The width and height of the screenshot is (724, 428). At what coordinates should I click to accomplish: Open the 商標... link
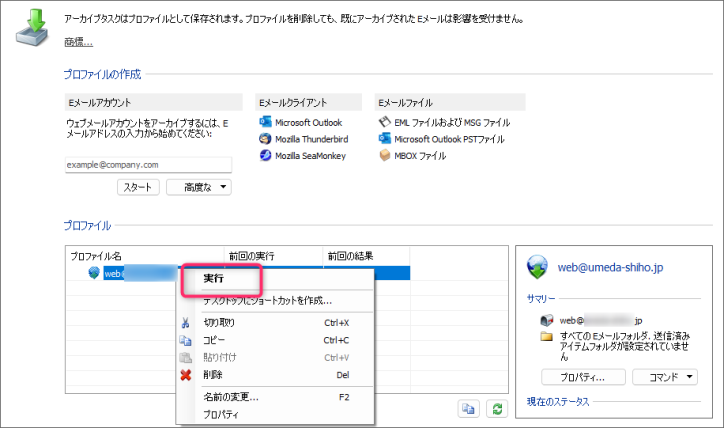(78, 42)
